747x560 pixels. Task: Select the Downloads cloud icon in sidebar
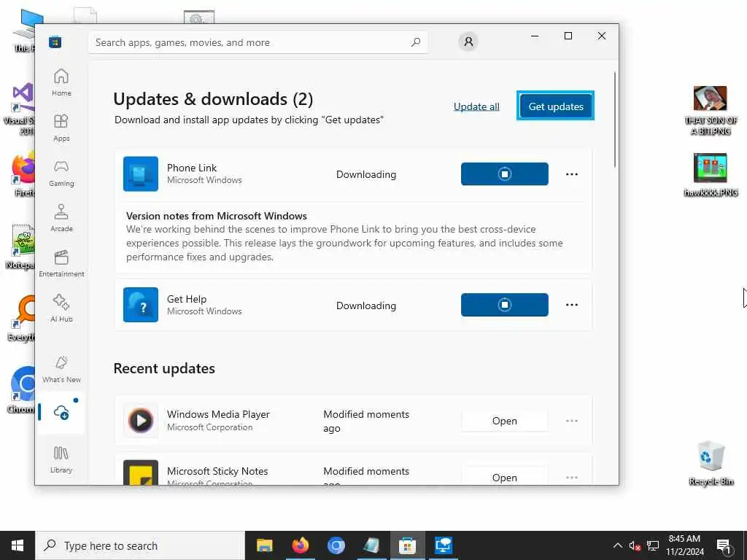point(61,413)
